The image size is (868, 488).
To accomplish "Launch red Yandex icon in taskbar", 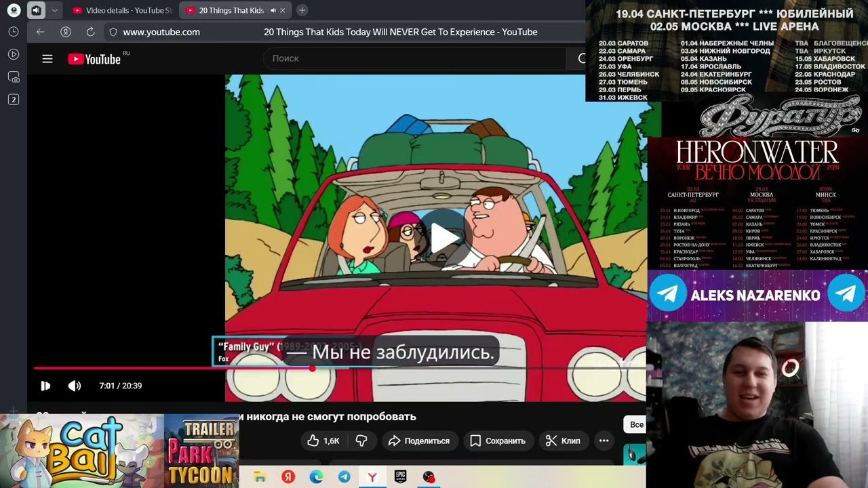I will [x=288, y=477].
